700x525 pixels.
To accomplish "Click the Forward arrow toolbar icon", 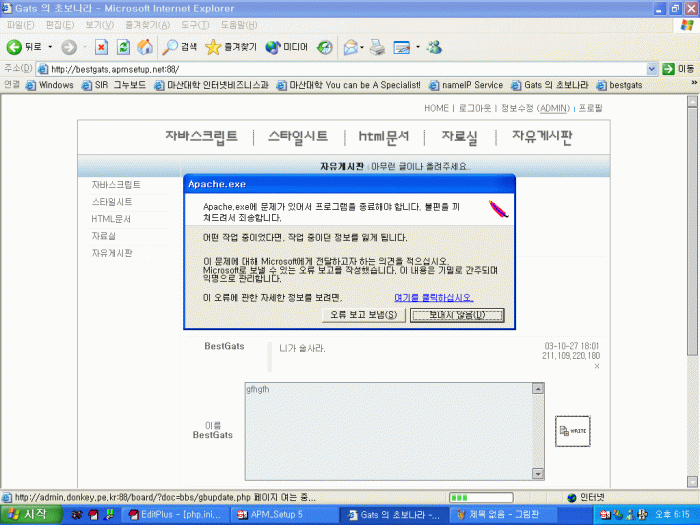I will pyautogui.click(x=69, y=47).
